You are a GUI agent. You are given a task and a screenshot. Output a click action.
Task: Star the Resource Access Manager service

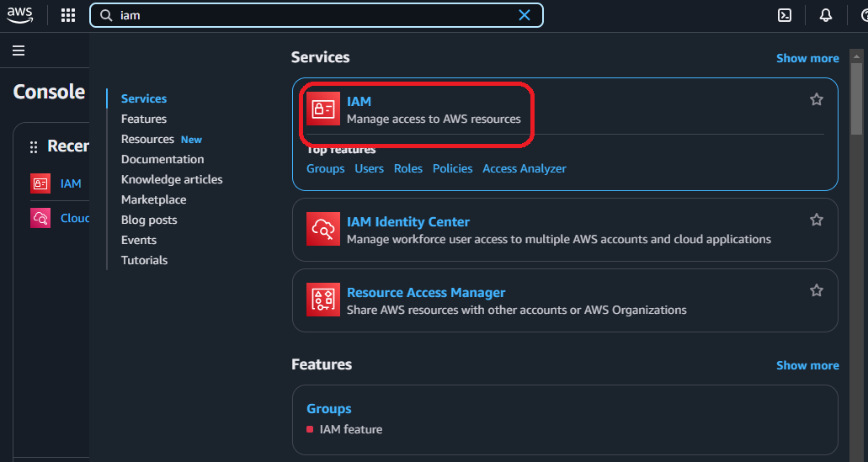(x=816, y=290)
